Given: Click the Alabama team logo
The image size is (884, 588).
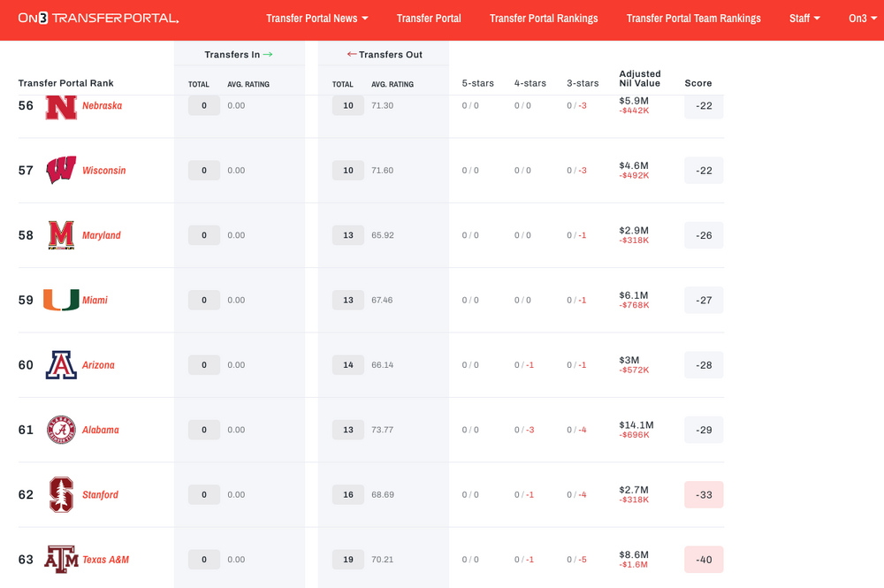Looking at the screenshot, I should [x=61, y=430].
